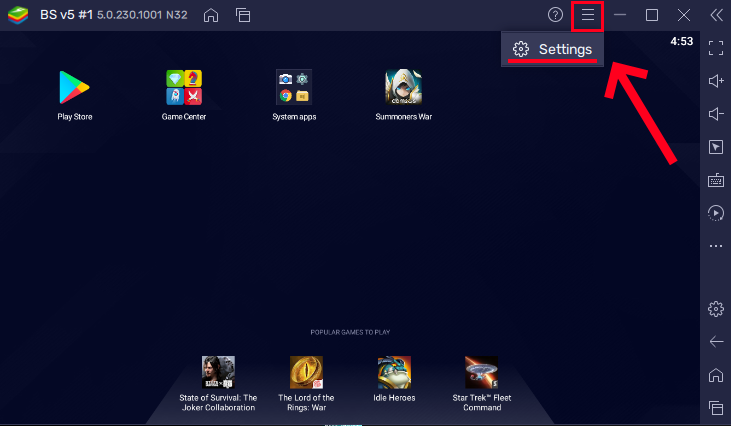Click the BS v5 #1 instance title
Viewport: 731px width, 426px height.
pyautogui.click(x=66, y=15)
